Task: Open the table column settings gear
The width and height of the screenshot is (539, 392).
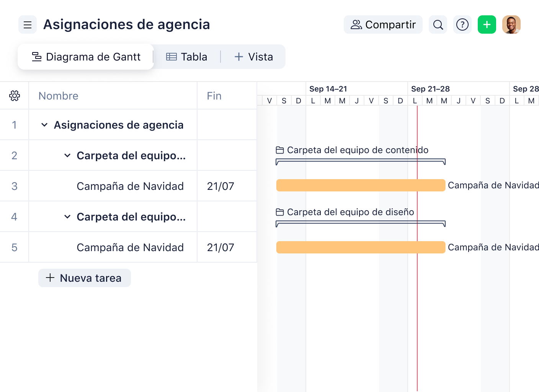Action: (14, 96)
